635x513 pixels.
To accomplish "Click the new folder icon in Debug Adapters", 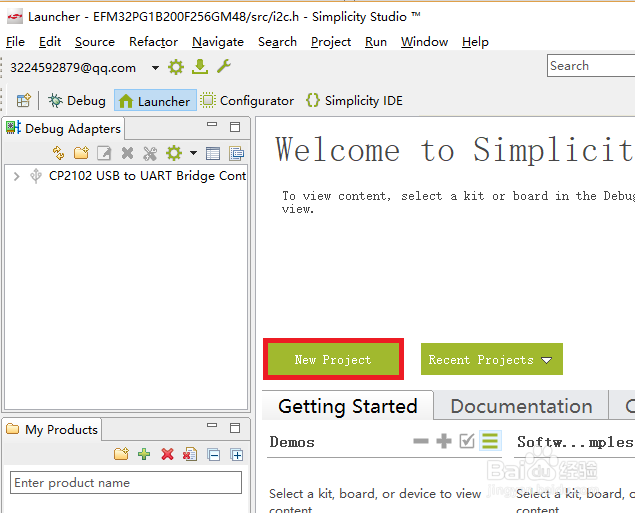I will tap(81, 153).
